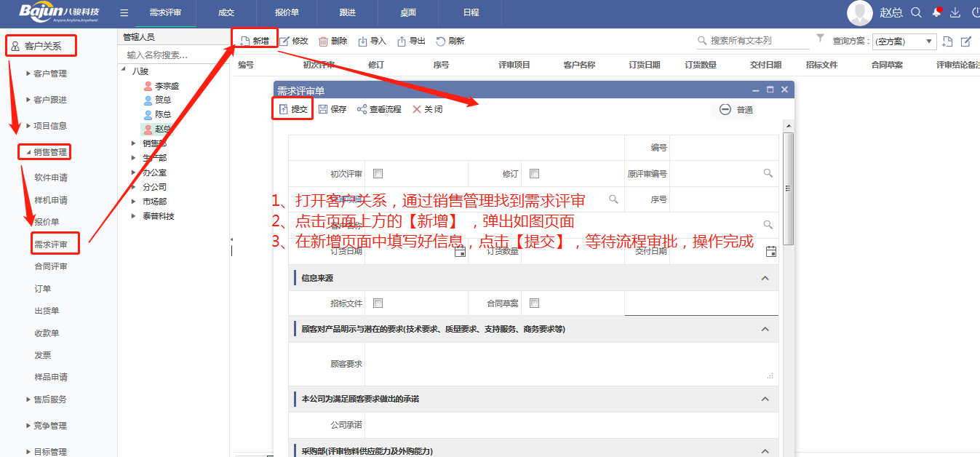The height and width of the screenshot is (457, 980).
Task: Collapse the 信息来源 section
Action: pyautogui.click(x=765, y=278)
